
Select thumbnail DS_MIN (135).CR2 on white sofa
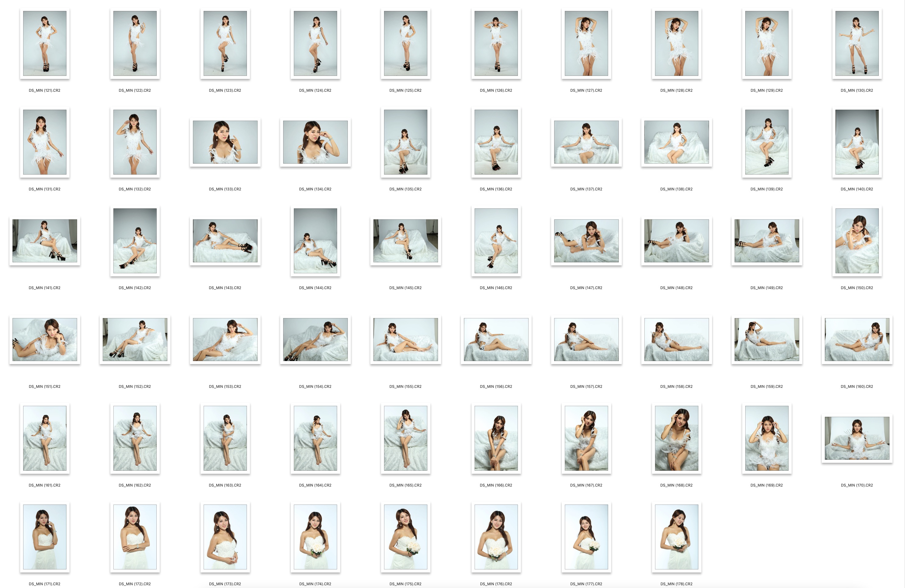(405, 142)
